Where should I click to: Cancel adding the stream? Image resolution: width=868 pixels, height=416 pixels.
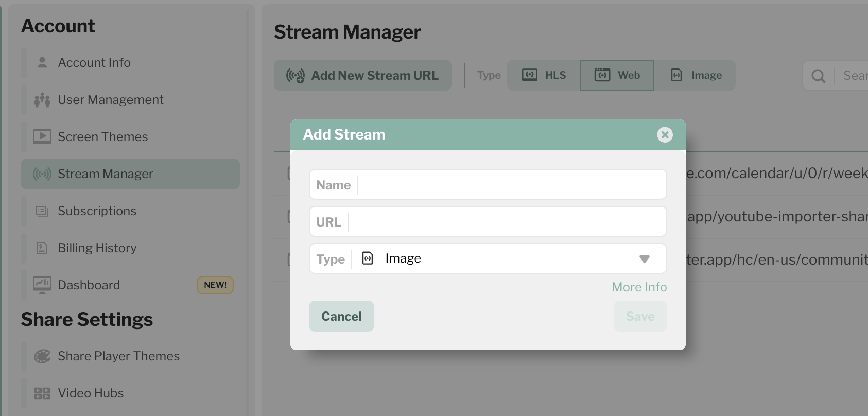pos(341,316)
